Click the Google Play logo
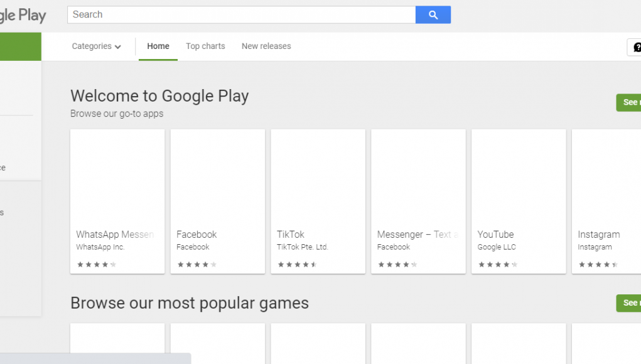Image resolution: width=641 pixels, height=364 pixels. tap(23, 14)
